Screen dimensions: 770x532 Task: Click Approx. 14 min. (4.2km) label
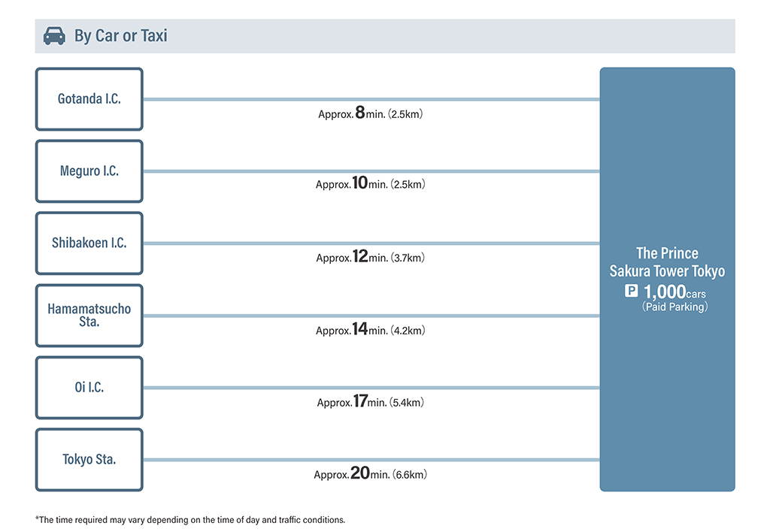tap(370, 329)
